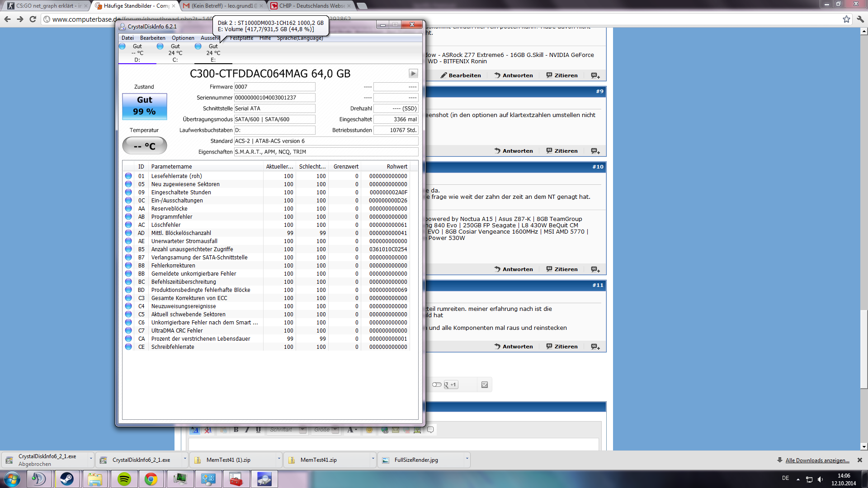
Task: Click the Temperatur display box
Action: click(145, 146)
